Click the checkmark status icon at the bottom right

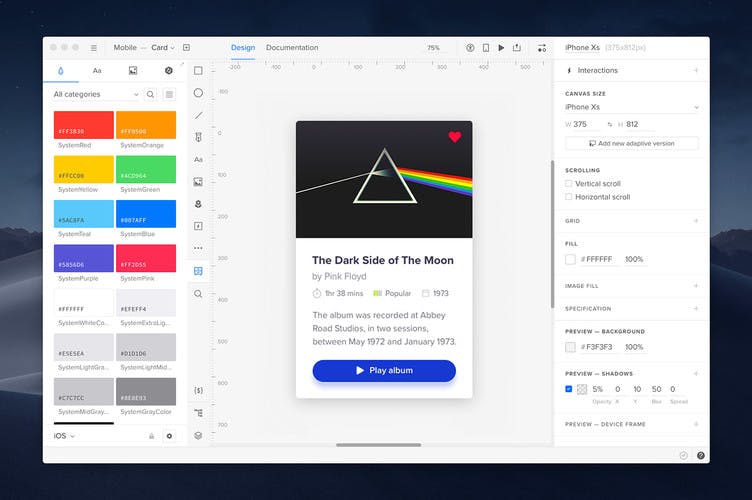(684, 455)
